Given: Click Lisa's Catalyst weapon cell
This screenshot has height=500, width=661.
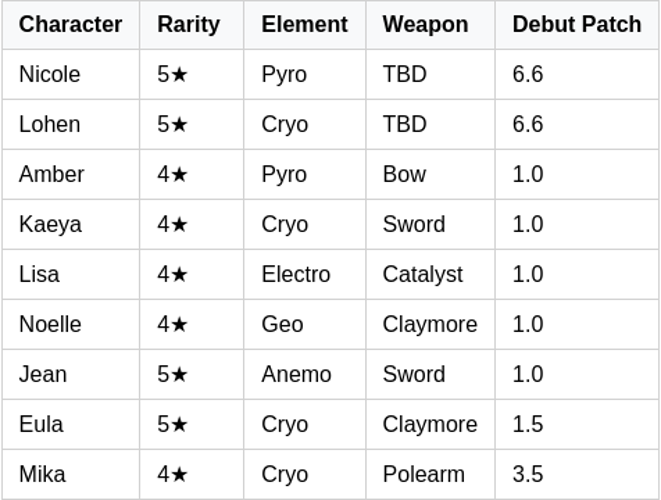Looking at the screenshot, I should tap(423, 275).
